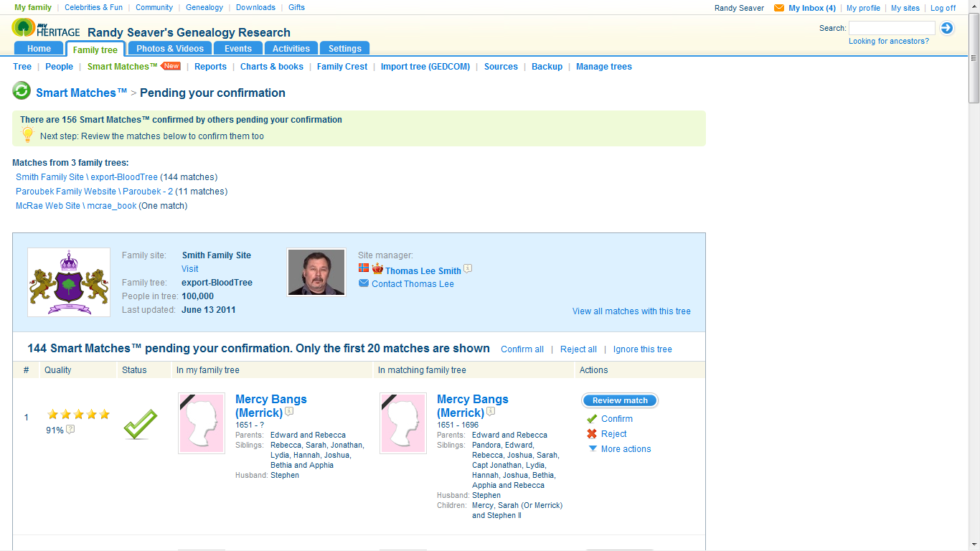Open Mercy Bangs silhouette in my family tree
The width and height of the screenshot is (980, 551).
(202, 423)
